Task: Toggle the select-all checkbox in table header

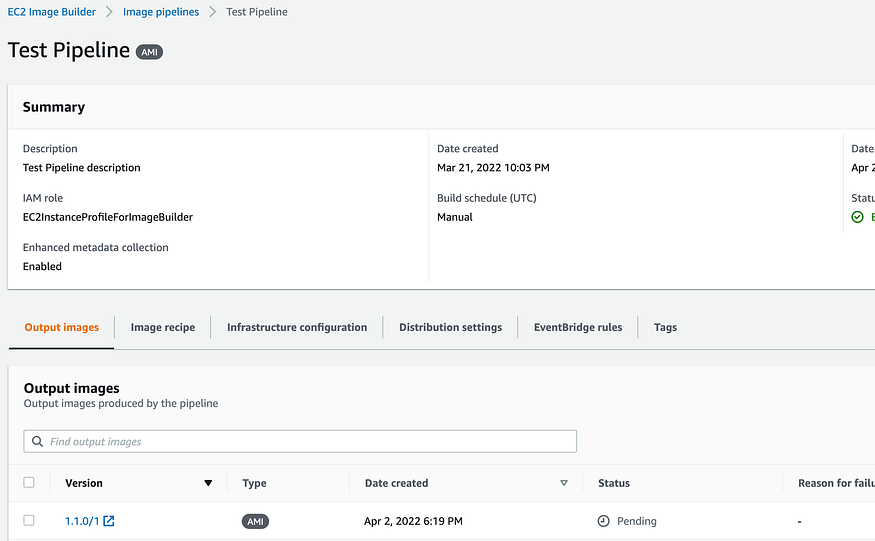Action: 29,482
